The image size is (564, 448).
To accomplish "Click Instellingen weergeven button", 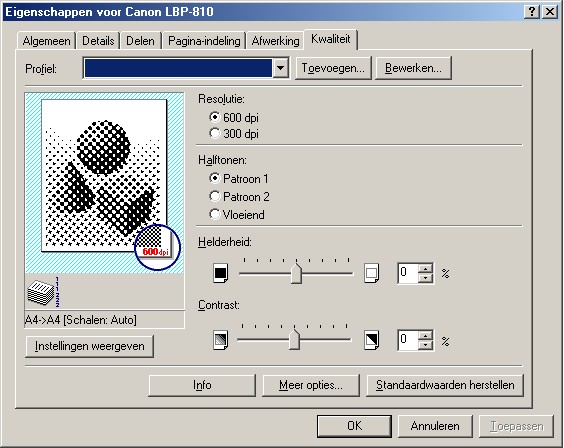I will tap(90, 346).
